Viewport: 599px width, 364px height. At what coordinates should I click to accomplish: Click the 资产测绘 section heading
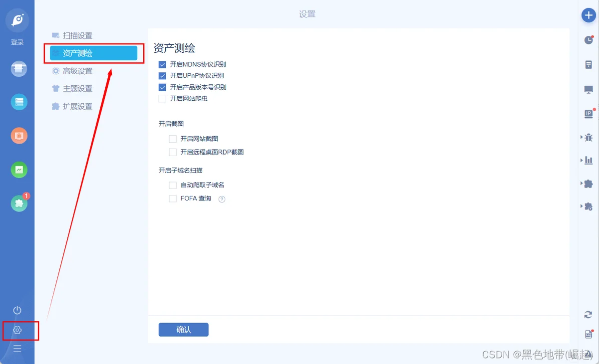click(174, 48)
